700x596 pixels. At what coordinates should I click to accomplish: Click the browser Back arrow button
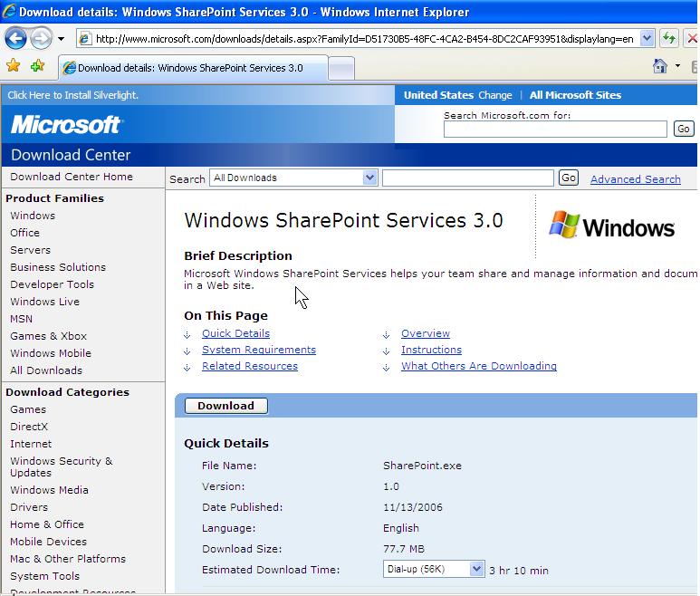pyautogui.click(x=16, y=39)
